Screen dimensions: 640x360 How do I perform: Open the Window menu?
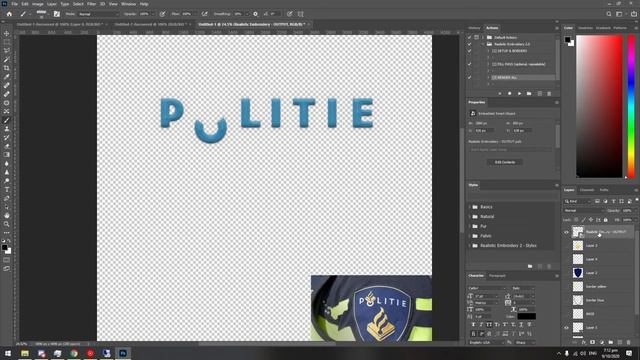coord(128,4)
